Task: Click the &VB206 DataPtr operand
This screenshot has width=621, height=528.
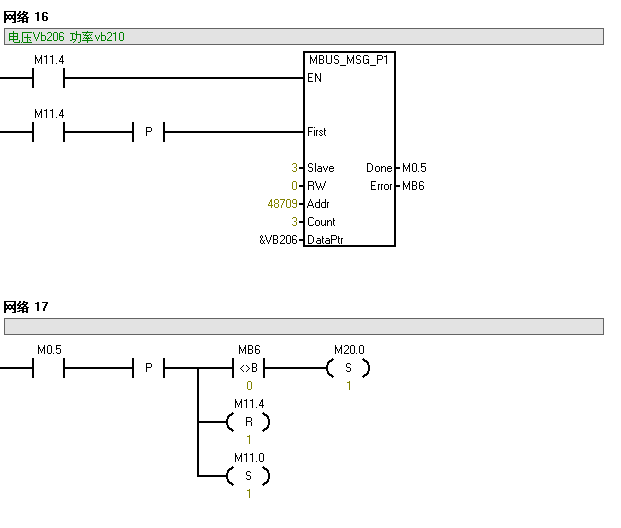Action: pos(278,240)
